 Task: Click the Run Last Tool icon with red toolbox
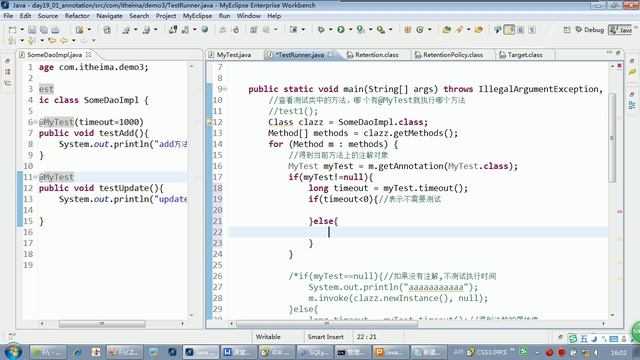[x=380, y=30]
